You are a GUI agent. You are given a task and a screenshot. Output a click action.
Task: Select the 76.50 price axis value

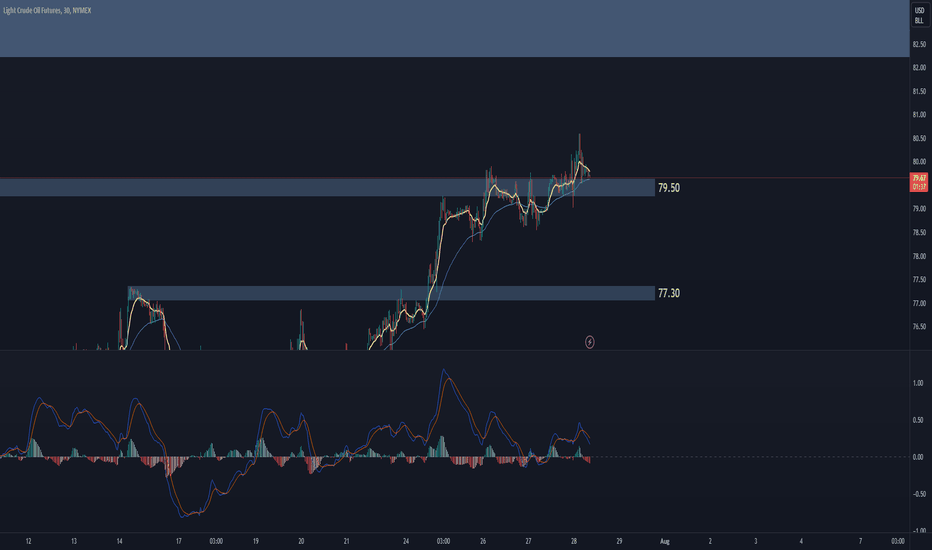[919, 326]
